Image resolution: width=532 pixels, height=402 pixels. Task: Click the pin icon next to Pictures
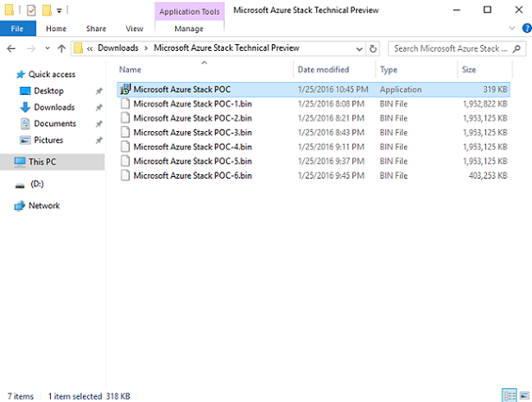[x=98, y=140]
